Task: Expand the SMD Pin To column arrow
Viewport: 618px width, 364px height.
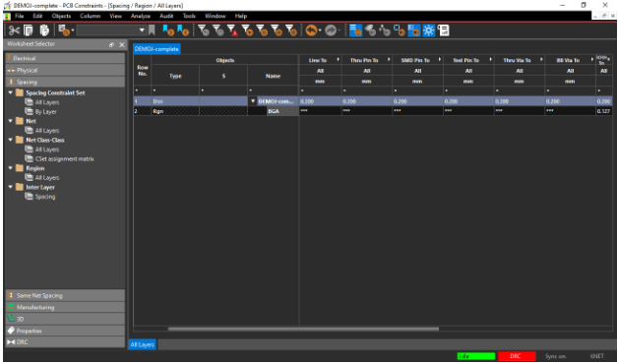Action: (x=440, y=59)
